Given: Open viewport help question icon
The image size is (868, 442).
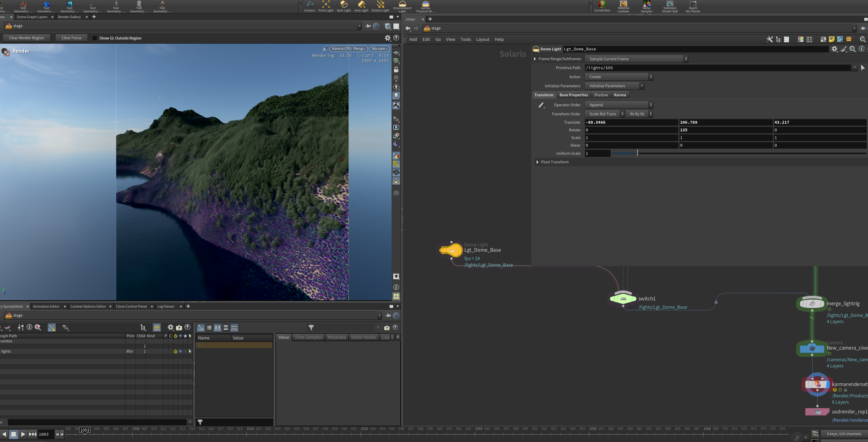Looking at the screenshot, I should click(396, 38).
